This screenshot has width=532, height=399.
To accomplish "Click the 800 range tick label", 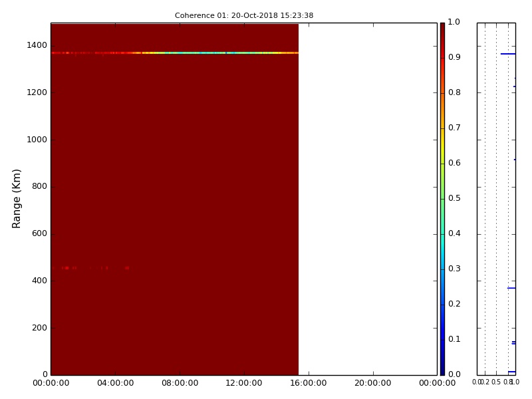I will 39,186.
